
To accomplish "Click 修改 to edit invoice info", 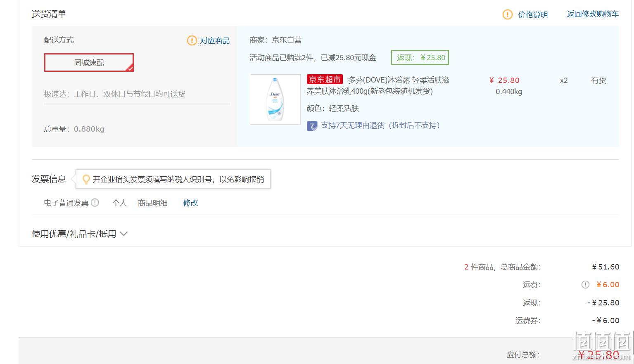I will (190, 203).
